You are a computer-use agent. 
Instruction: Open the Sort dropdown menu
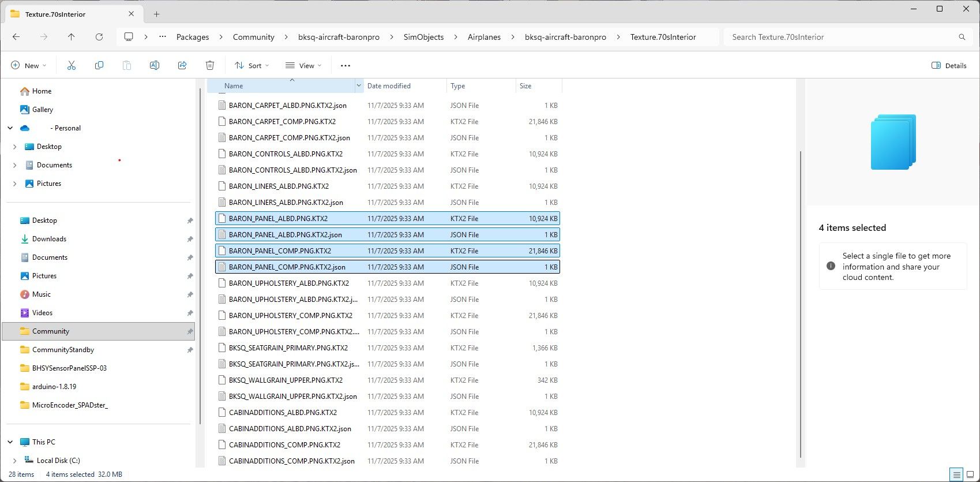click(x=251, y=65)
